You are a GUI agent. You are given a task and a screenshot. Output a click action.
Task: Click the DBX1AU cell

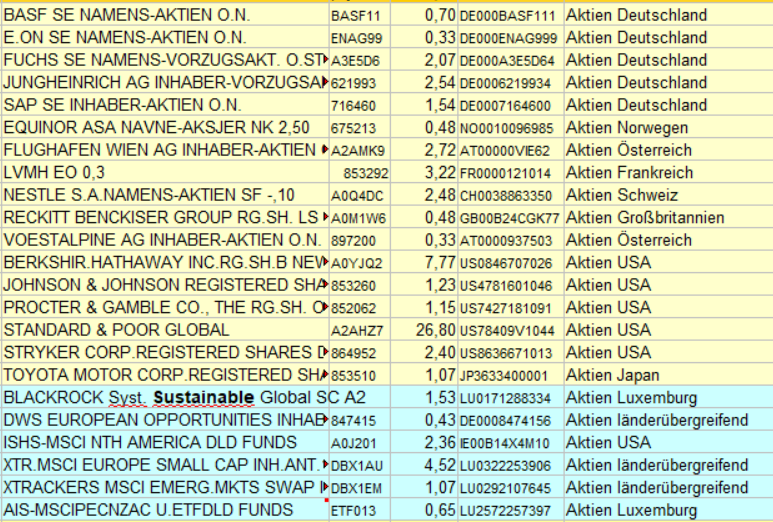click(x=360, y=465)
